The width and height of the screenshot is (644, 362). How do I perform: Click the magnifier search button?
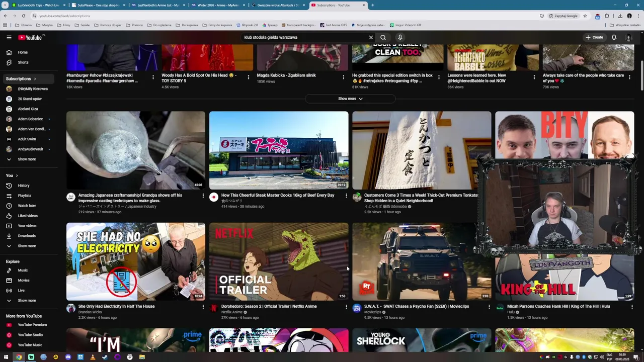[383, 37]
